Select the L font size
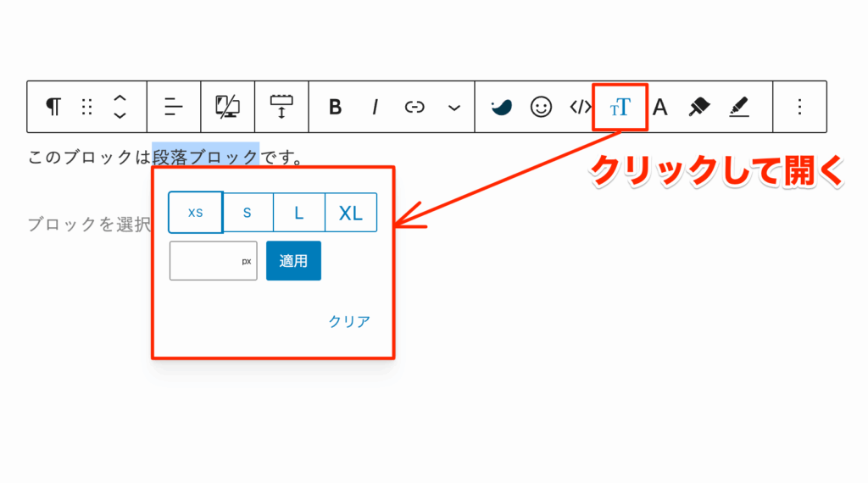This screenshot has height=483, width=868. click(299, 213)
